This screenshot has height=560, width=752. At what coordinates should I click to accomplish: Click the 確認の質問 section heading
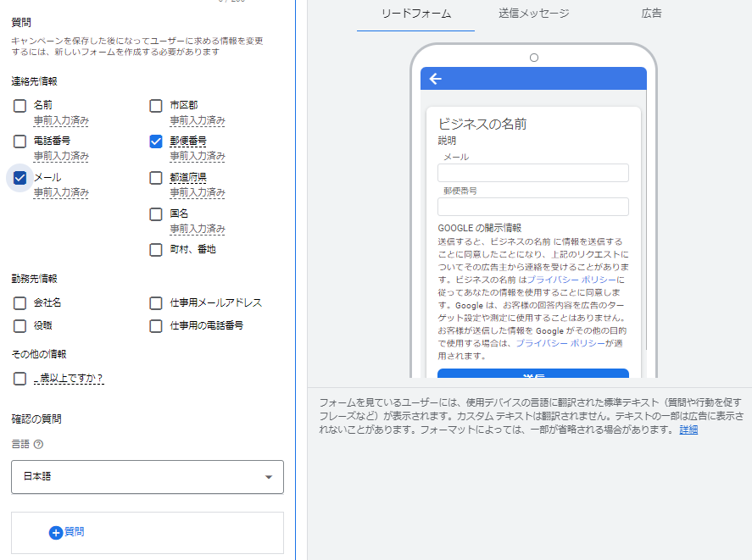[36, 419]
